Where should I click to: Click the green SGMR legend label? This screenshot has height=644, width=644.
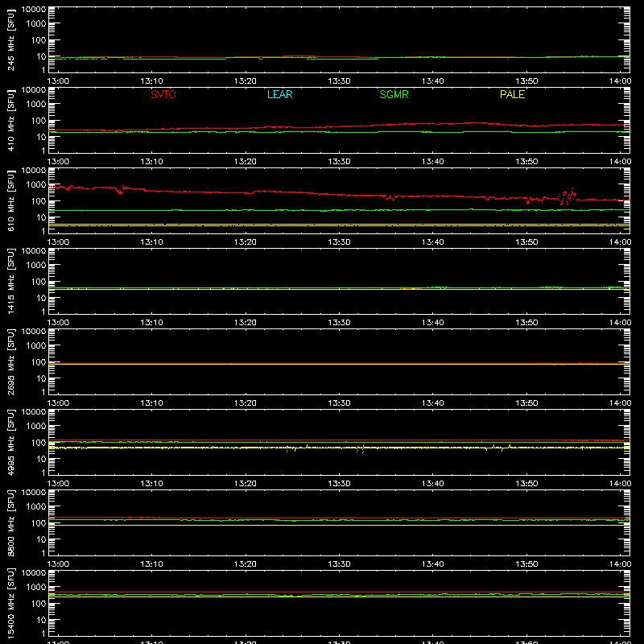tap(394, 94)
